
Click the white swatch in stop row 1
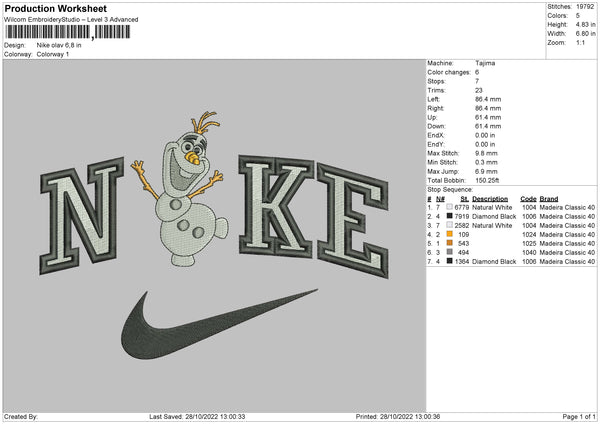[x=450, y=207]
